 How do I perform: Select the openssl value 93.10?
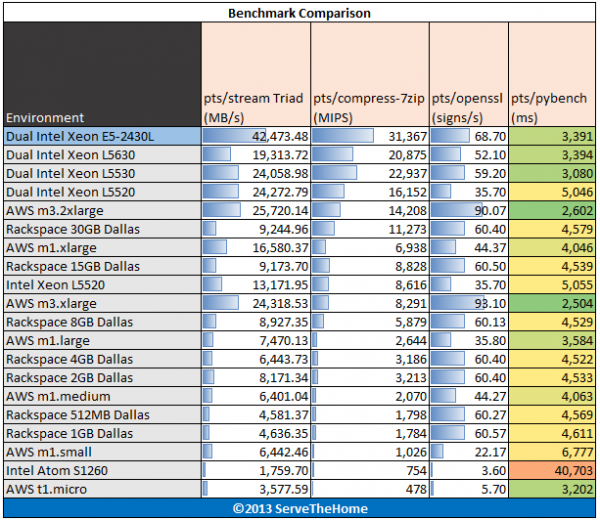click(x=469, y=303)
